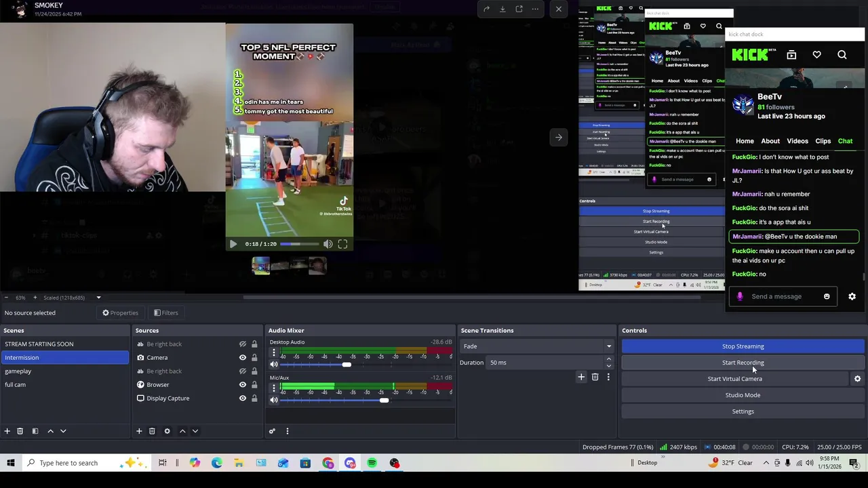Click Start Virtual Camera button
This screenshot has width=868, height=488.
click(734, 379)
